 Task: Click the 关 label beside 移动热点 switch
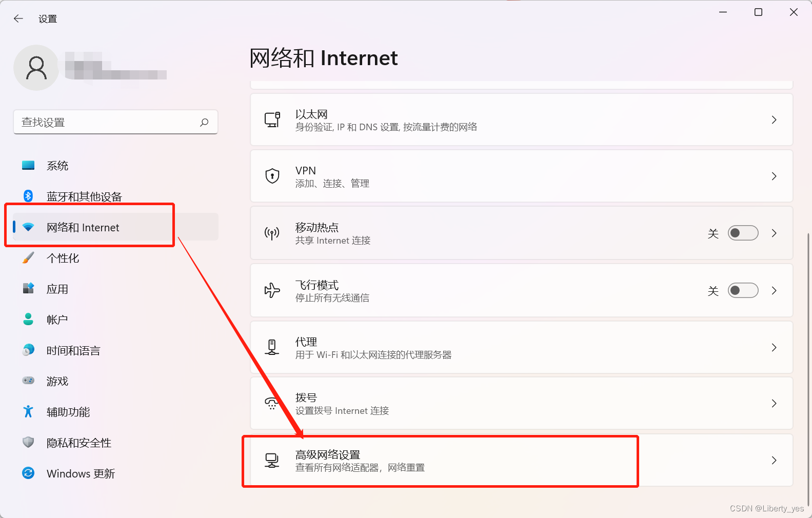713,233
